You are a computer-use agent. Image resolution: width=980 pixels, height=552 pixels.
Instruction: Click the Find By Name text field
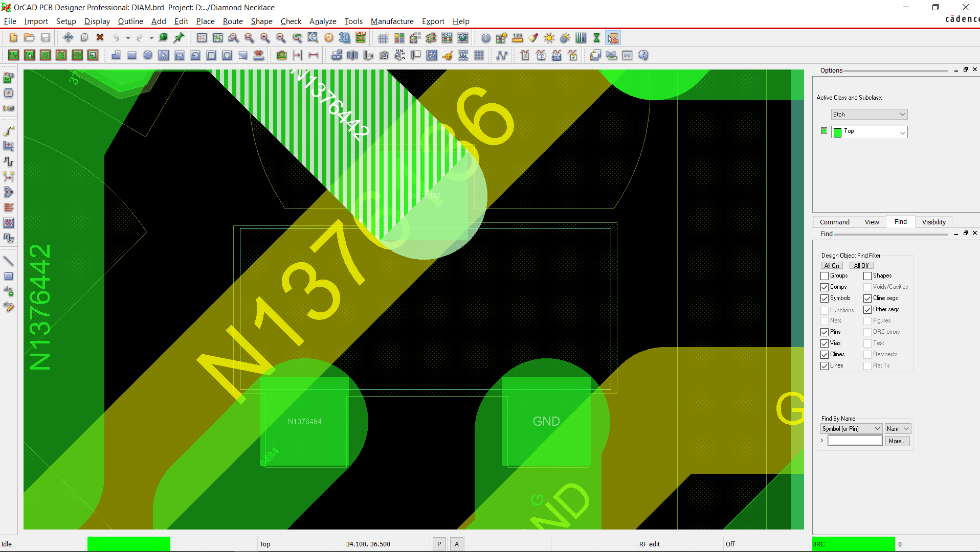point(855,441)
